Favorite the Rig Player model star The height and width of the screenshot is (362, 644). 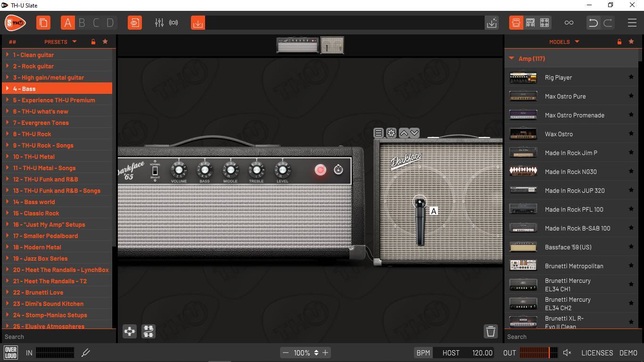[x=631, y=77]
